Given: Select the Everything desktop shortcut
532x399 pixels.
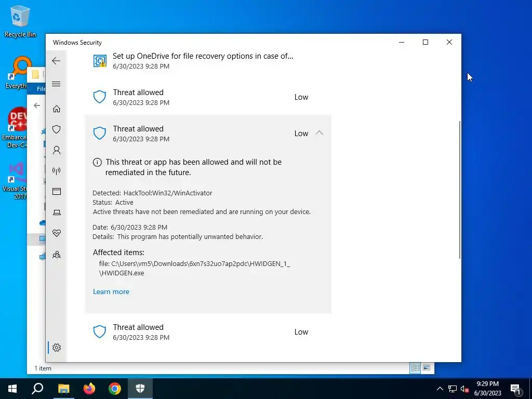Looking at the screenshot, I should (16, 73).
